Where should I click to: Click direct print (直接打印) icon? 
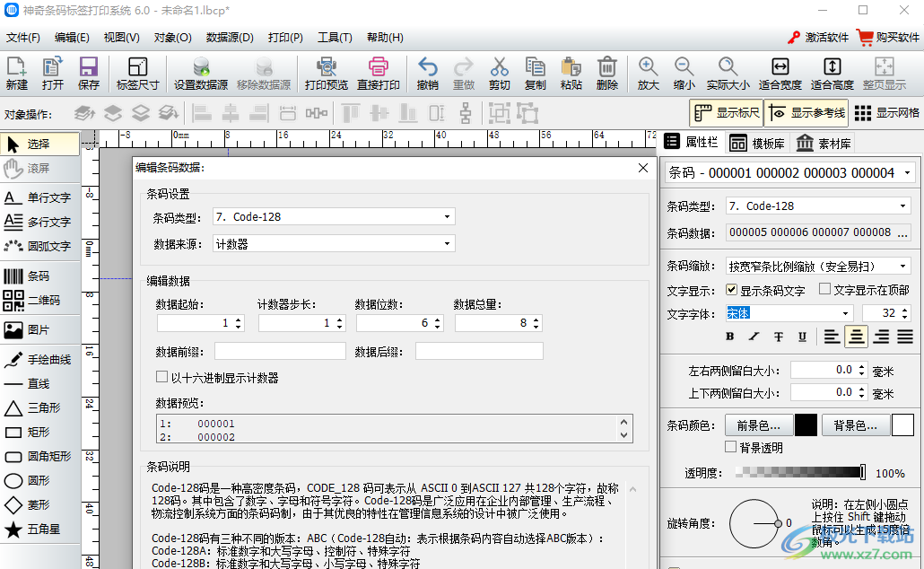coord(379,73)
